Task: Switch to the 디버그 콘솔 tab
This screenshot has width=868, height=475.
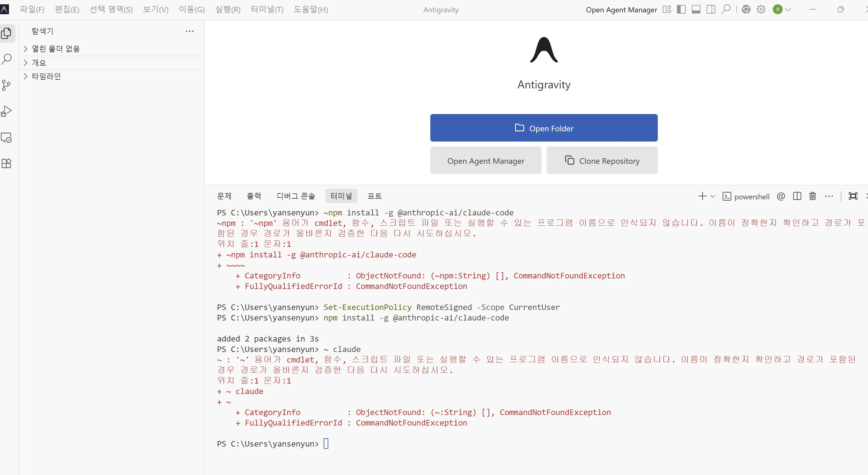Action: click(x=296, y=196)
